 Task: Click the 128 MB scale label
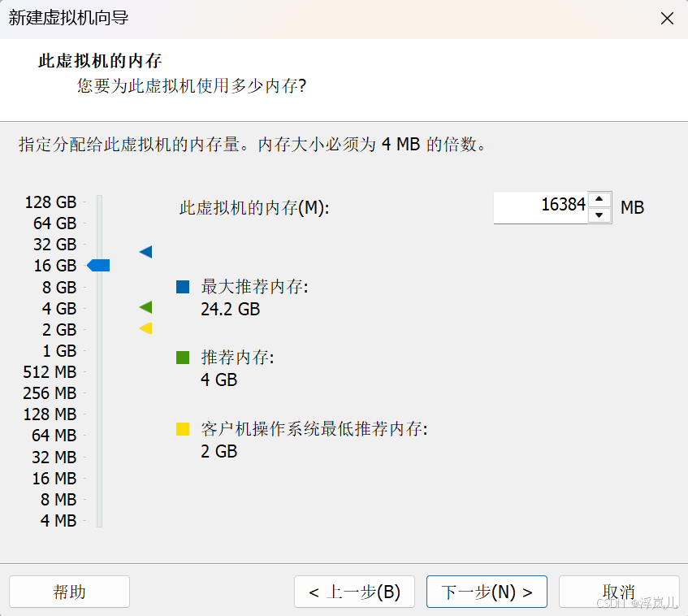(x=50, y=414)
